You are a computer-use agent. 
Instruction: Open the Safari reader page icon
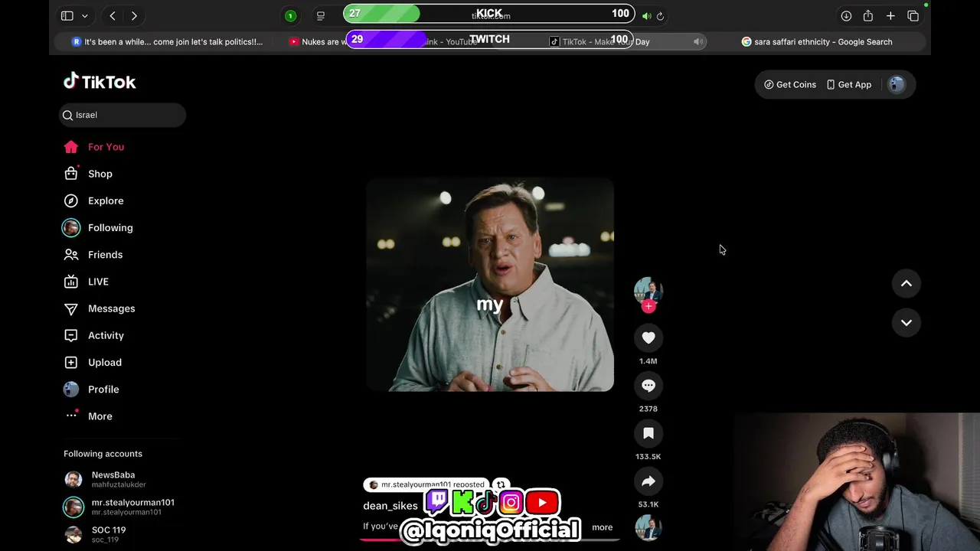321,15
